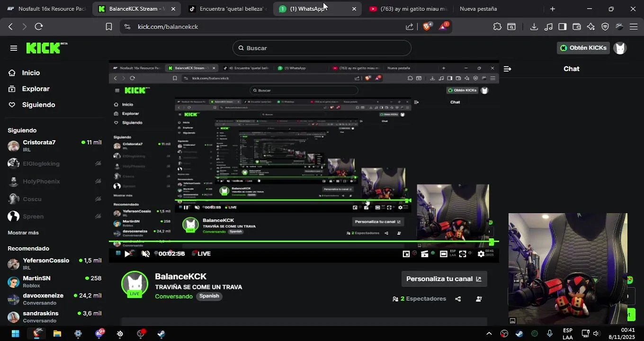Open Brave Wallet icon
Viewport: 644px width, 341px height.
click(x=577, y=27)
